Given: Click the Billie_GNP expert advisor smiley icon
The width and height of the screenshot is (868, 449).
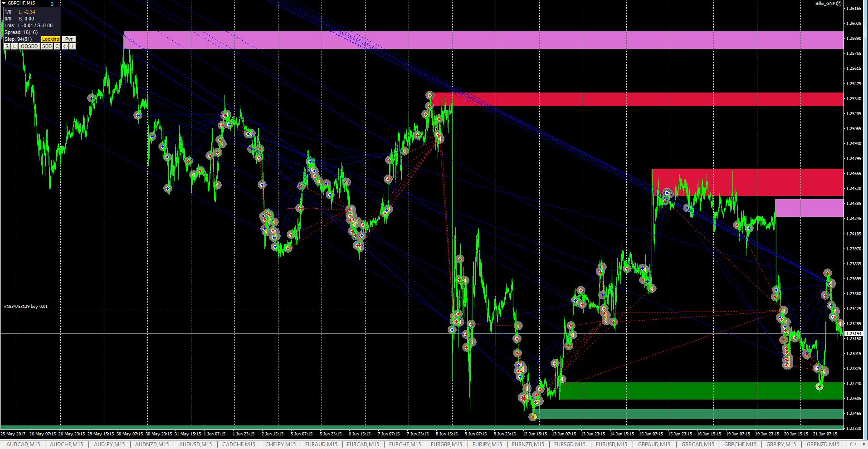Looking at the screenshot, I should 839,4.
